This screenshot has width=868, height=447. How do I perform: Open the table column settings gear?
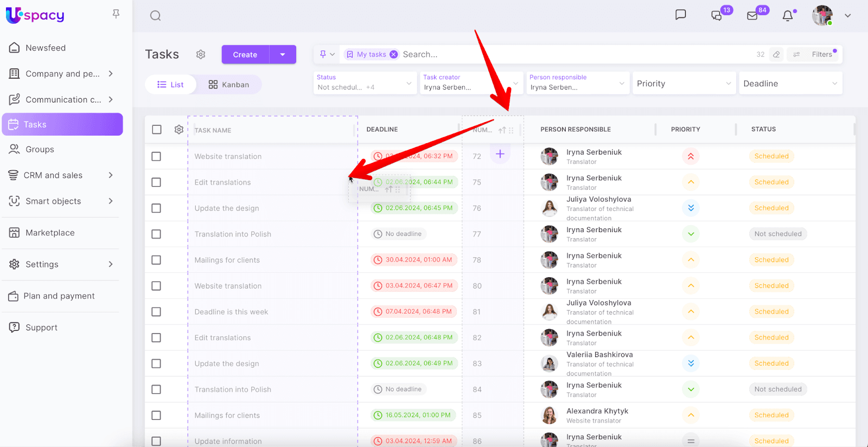pos(179,130)
